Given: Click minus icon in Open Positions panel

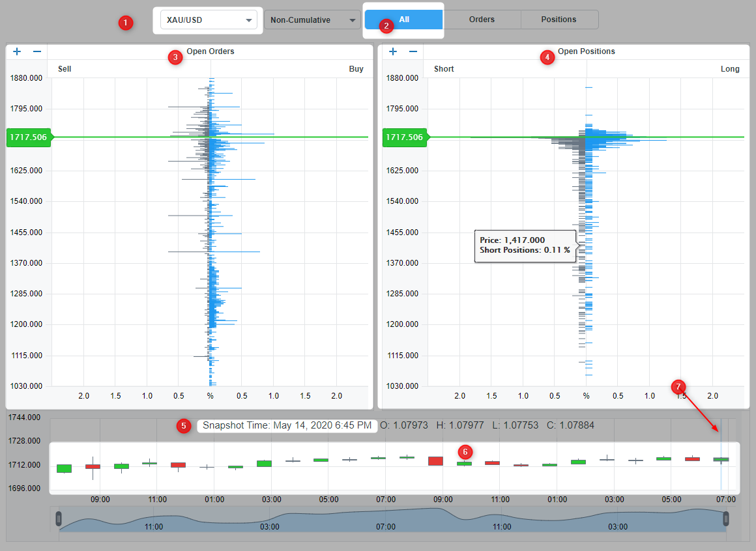Looking at the screenshot, I should pos(413,51).
